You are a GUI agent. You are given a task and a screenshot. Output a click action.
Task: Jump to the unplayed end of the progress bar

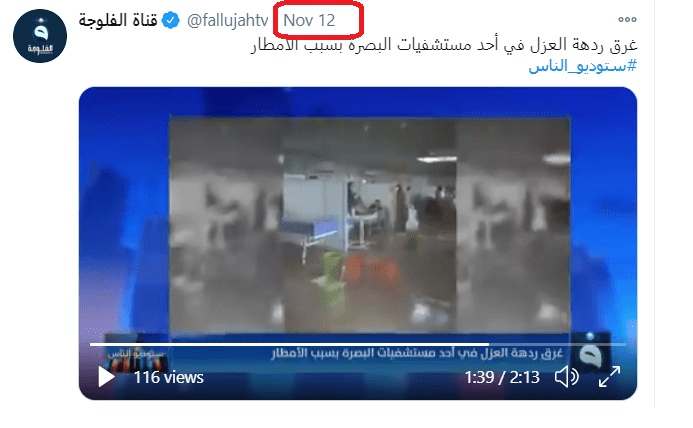(558, 344)
